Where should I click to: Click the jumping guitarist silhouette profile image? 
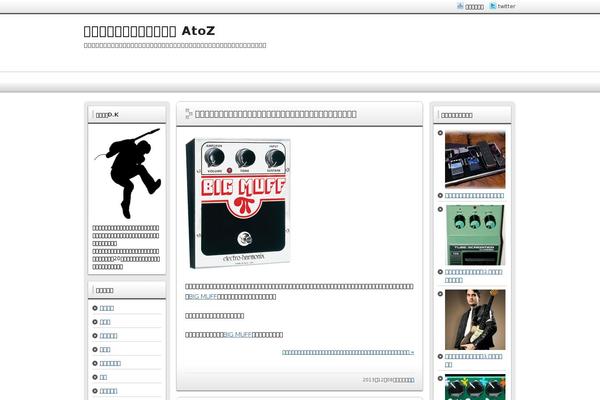127,173
